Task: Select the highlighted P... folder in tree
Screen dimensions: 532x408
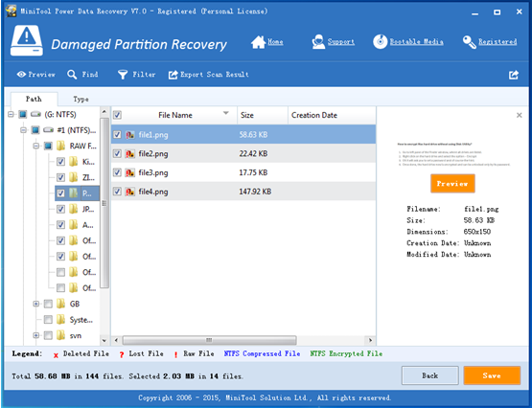Action: coord(78,193)
